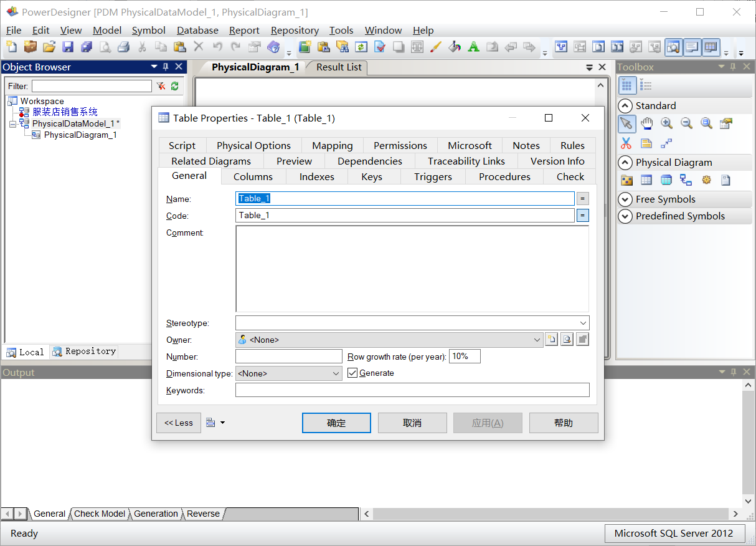Open the Owner dropdown in Table Properties

pyautogui.click(x=537, y=340)
